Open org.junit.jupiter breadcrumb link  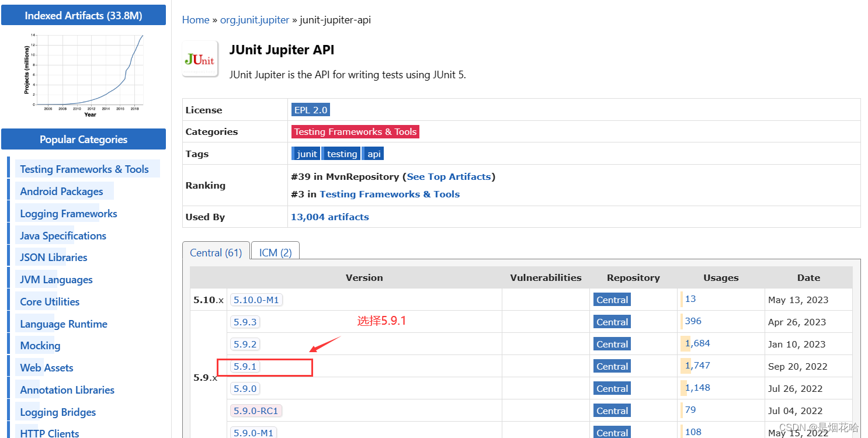coord(255,20)
